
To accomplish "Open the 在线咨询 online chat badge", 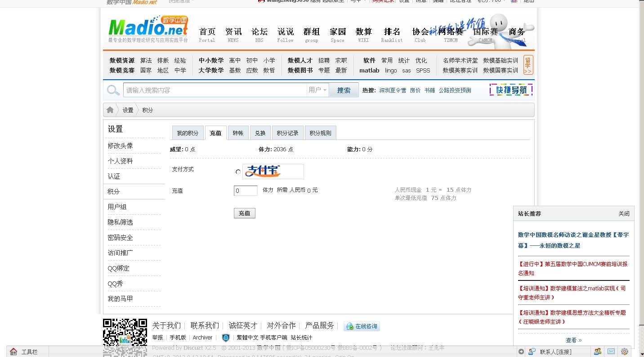I will pos(362,326).
